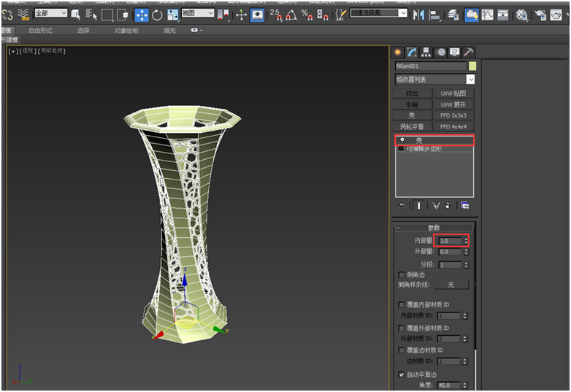Screen dimensions: 571x392
Task: Switch to the Motion panel tab
Action: [x=441, y=53]
